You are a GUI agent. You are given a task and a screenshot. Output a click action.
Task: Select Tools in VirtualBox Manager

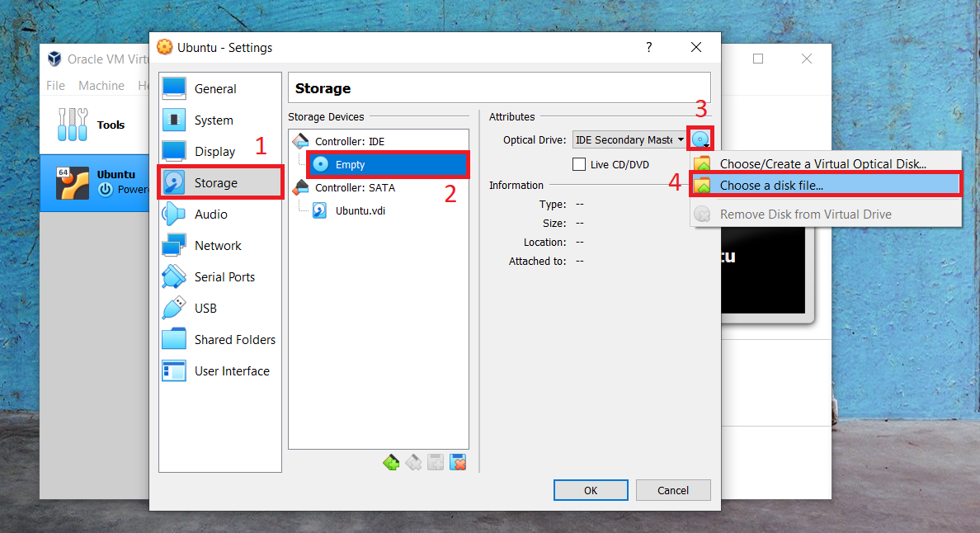(94, 125)
